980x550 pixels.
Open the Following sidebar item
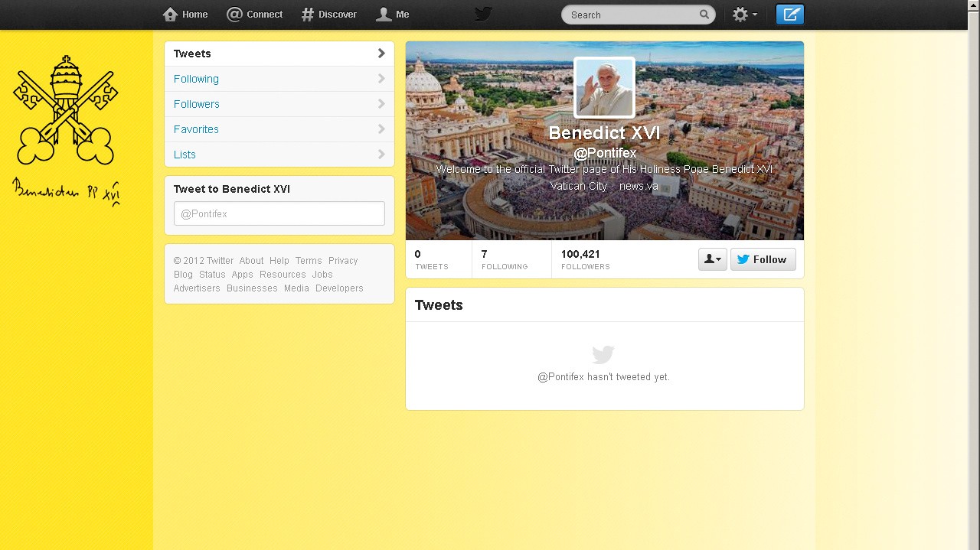pyautogui.click(x=196, y=79)
